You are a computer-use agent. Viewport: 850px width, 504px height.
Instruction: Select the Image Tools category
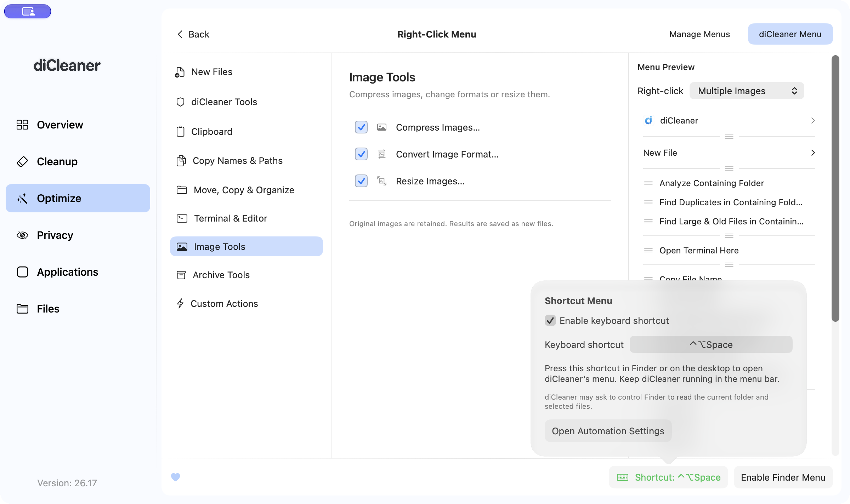coord(246,246)
